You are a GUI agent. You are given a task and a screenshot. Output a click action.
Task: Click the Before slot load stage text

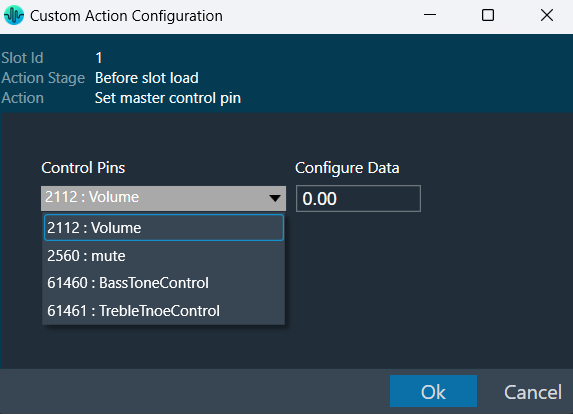147,78
